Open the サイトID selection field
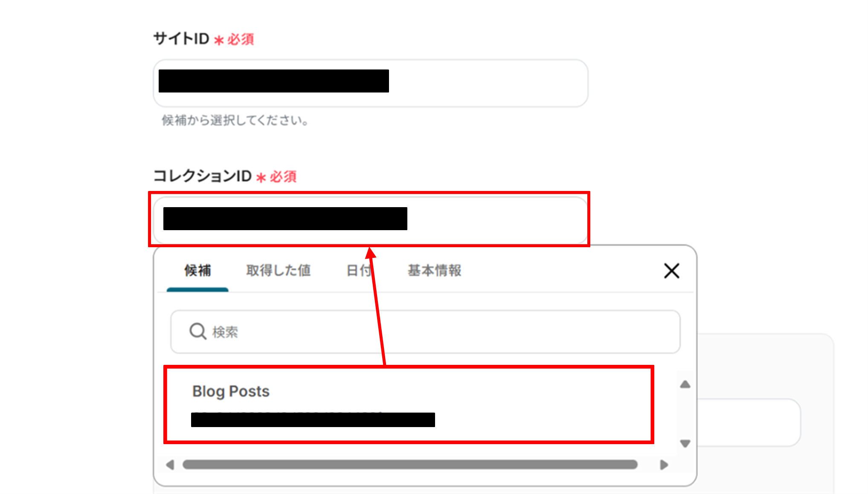This screenshot has height=494, width=868. click(x=370, y=83)
